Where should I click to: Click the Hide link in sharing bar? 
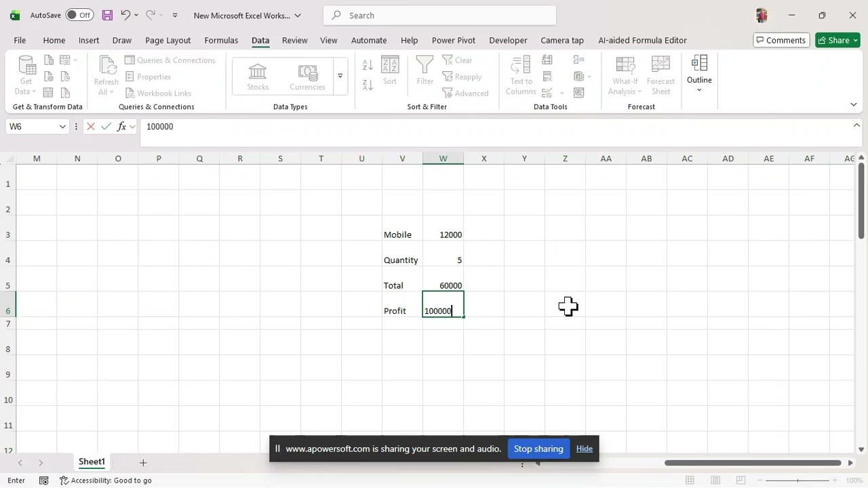(584, 449)
